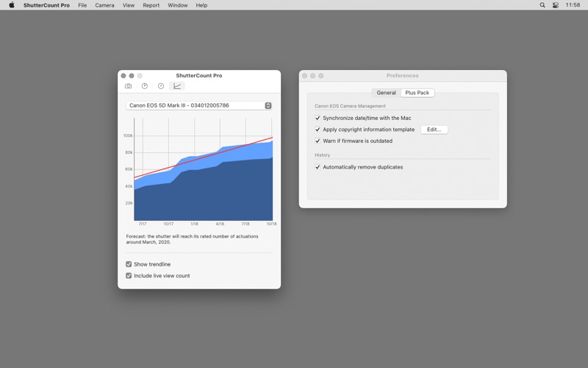Screen dimensions: 588x368
Task: Open the Window menu
Action: [178, 5]
